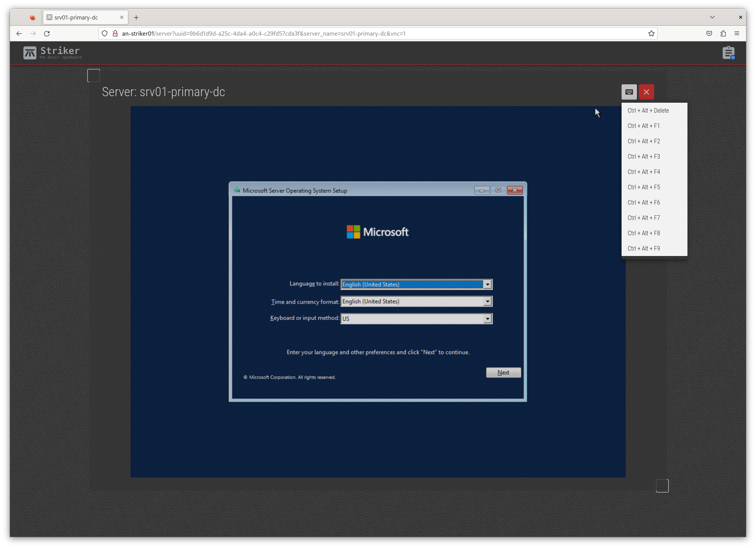Click the browser address bar URL
This screenshot has height=548, width=756.
[x=263, y=33]
